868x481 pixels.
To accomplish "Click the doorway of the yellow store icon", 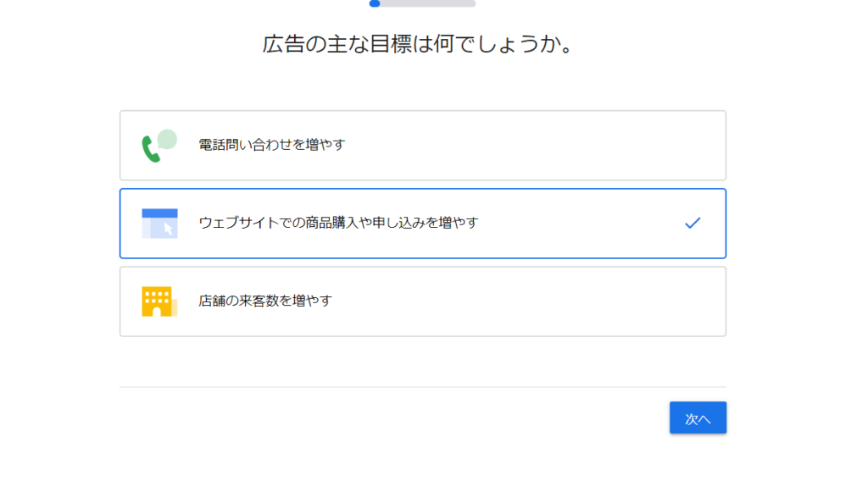I will click(x=157, y=312).
